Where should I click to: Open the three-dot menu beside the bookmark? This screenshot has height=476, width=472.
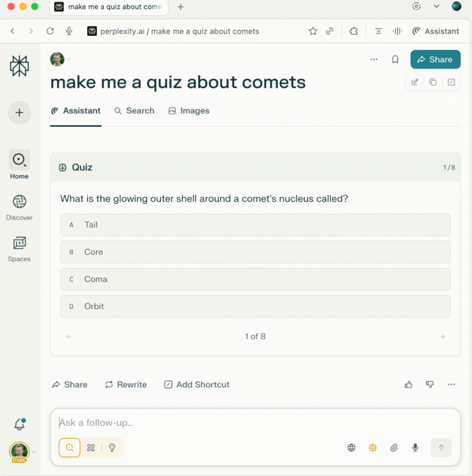click(374, 59)
